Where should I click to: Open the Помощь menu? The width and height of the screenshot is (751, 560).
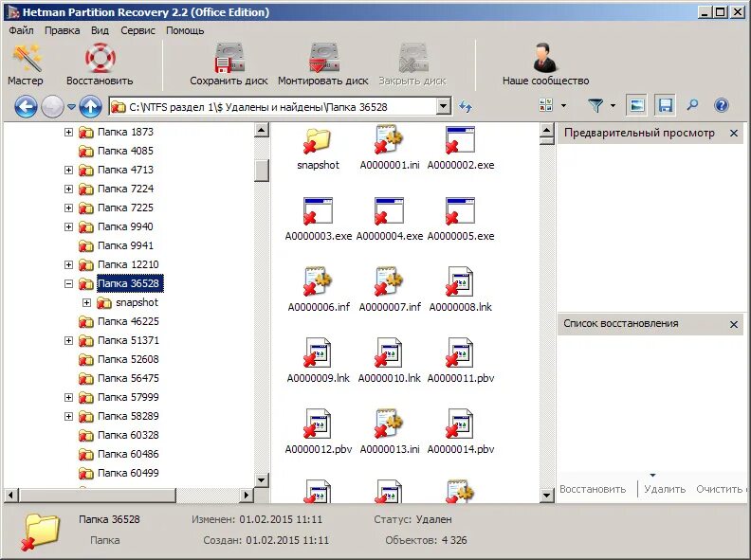pyautogui.click(x=185, y=30)
